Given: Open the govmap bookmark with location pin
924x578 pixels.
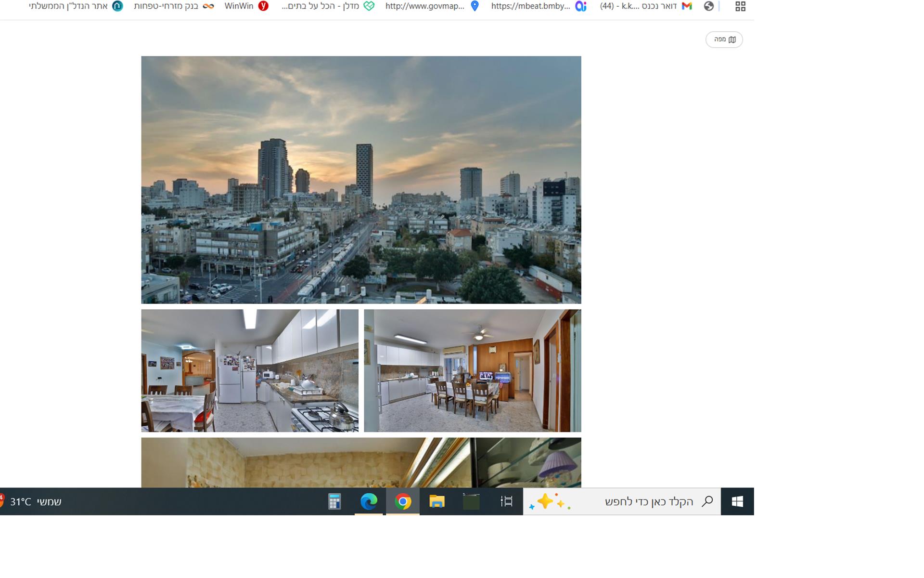Looking at the screenshot, I should (432, 6).
